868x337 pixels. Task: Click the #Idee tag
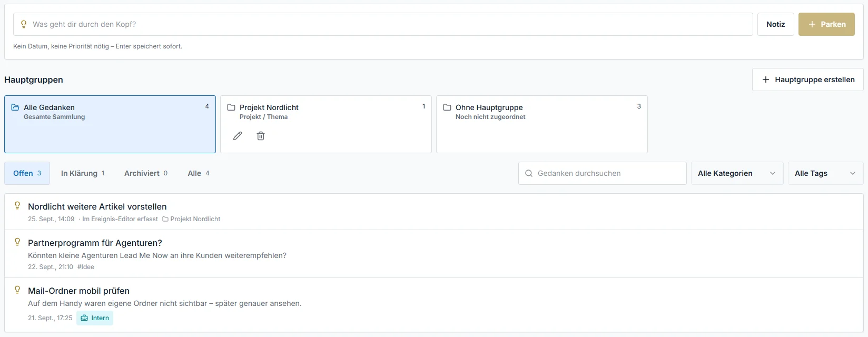point(86,267)
